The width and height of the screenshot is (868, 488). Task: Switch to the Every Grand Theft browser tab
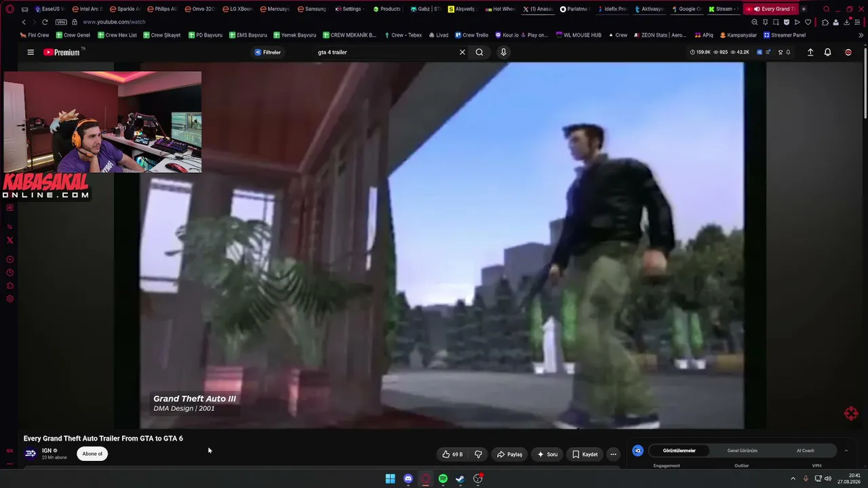(771, 9)
